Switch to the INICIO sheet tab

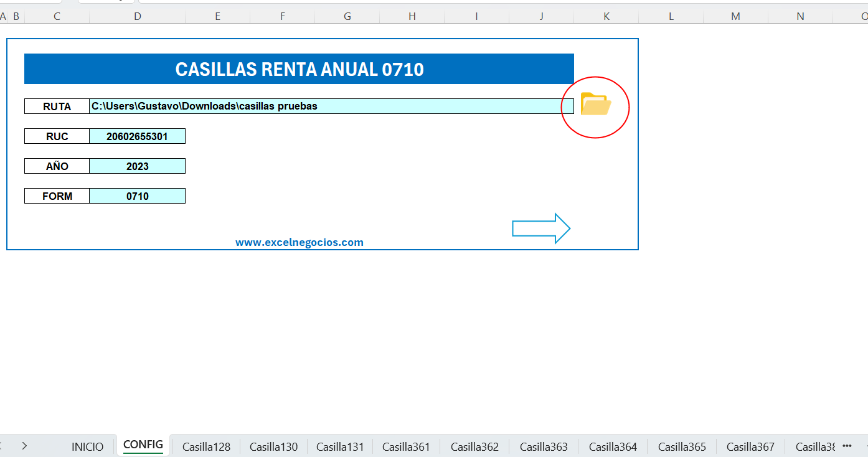(x=88, y=446)
